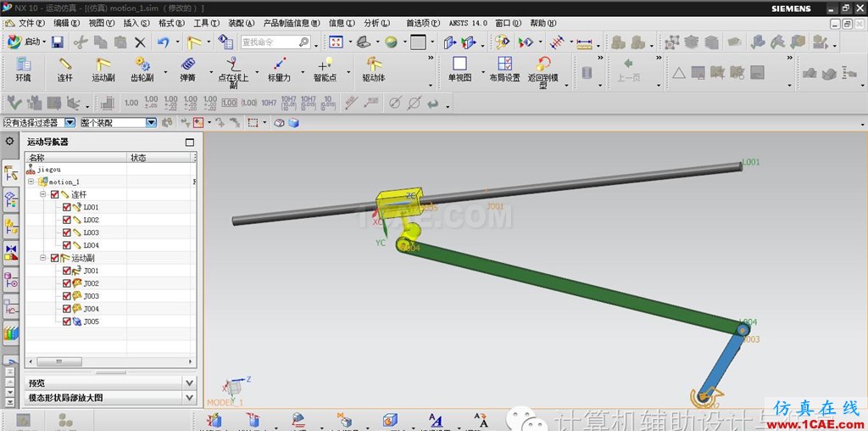This screenshot has width=868, height=431.
Task: Toggle the L003 checkbox
Action: tap(66, 232)
